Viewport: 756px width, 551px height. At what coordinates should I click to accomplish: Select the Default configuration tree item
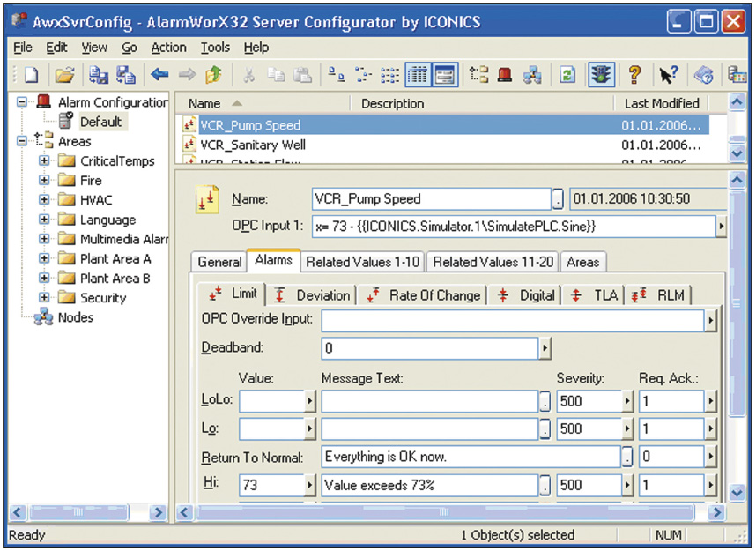100,122
